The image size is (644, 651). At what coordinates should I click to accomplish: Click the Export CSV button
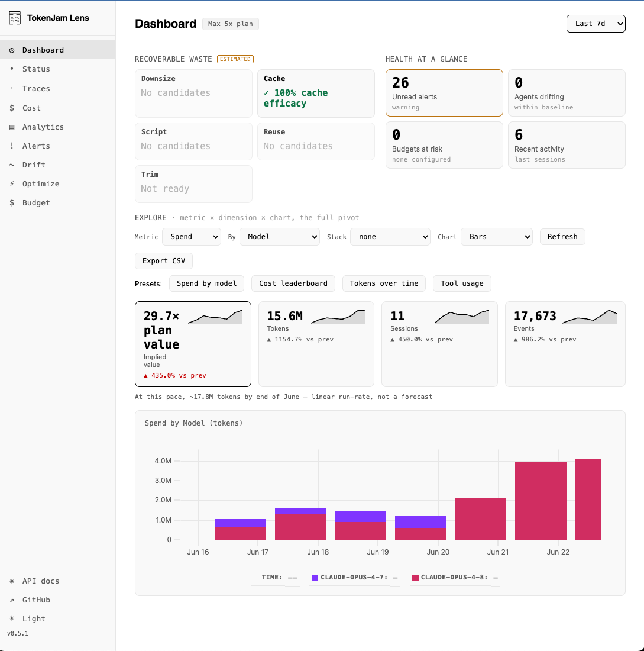(163, 261)
